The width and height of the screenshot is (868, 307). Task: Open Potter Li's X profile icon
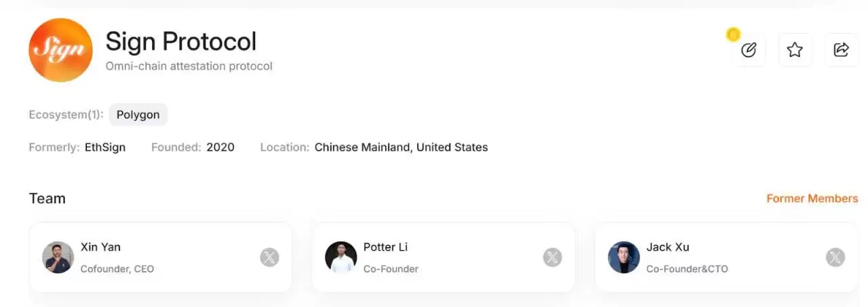coord(552,257)
